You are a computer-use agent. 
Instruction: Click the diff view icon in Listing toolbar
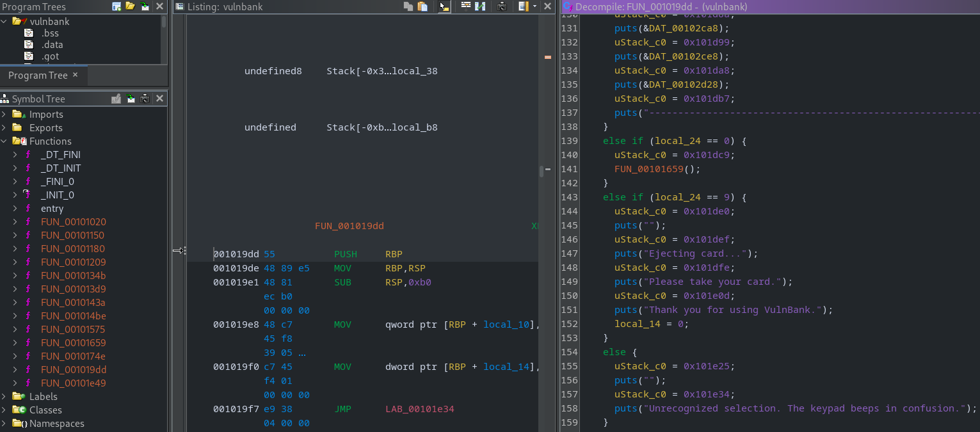tap(481, 7)
